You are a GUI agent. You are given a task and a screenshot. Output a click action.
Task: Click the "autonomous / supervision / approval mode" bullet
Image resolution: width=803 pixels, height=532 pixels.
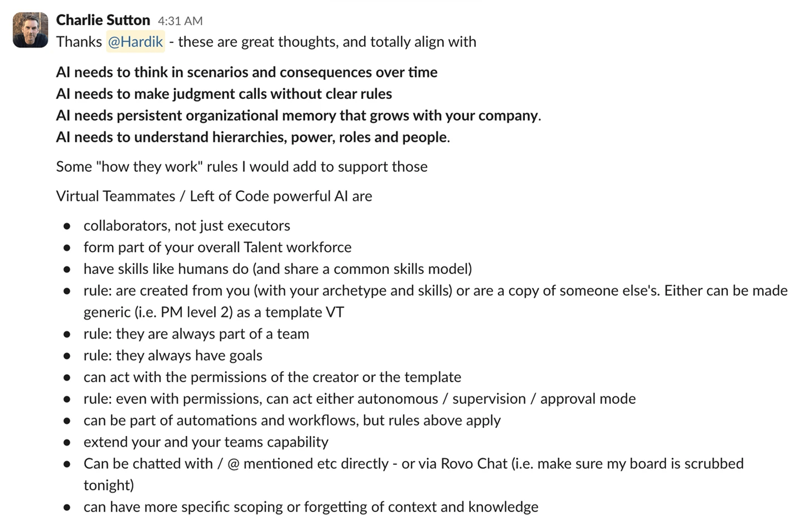pos(359,399)
